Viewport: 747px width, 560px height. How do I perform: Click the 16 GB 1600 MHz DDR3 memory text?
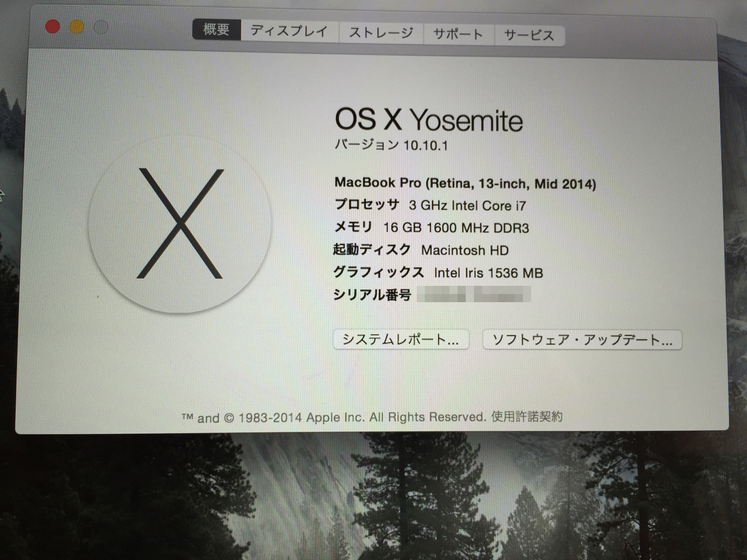click(x=456, y=228)
